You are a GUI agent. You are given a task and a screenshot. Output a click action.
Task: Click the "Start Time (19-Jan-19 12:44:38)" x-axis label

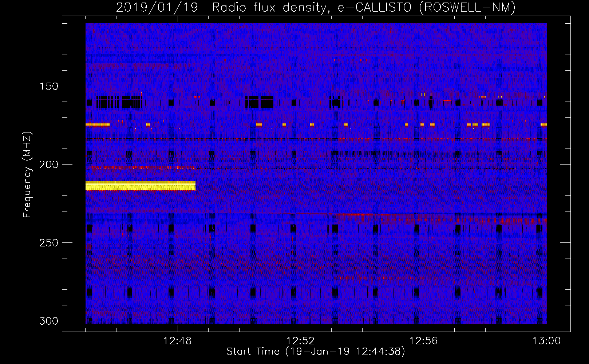[x=316, y=352]
